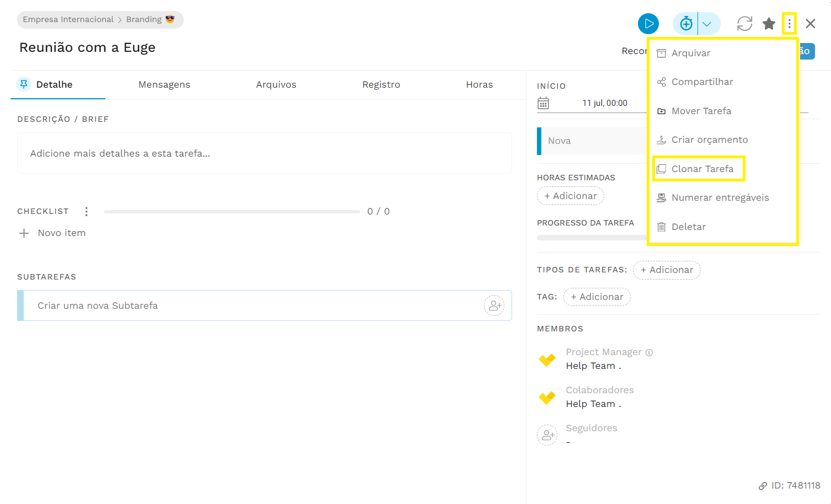Expand the timer dropdown chevron

coord(707,24)
